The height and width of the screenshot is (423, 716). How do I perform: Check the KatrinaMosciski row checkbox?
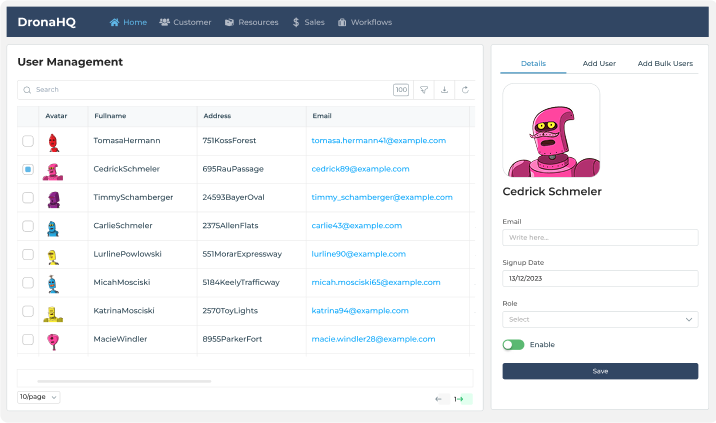(28, 311)
